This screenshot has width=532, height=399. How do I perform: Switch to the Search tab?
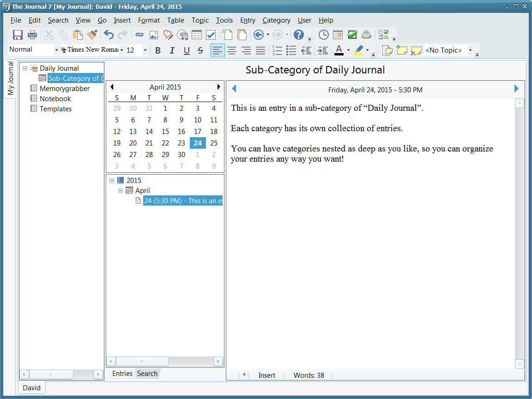point(147,374)
